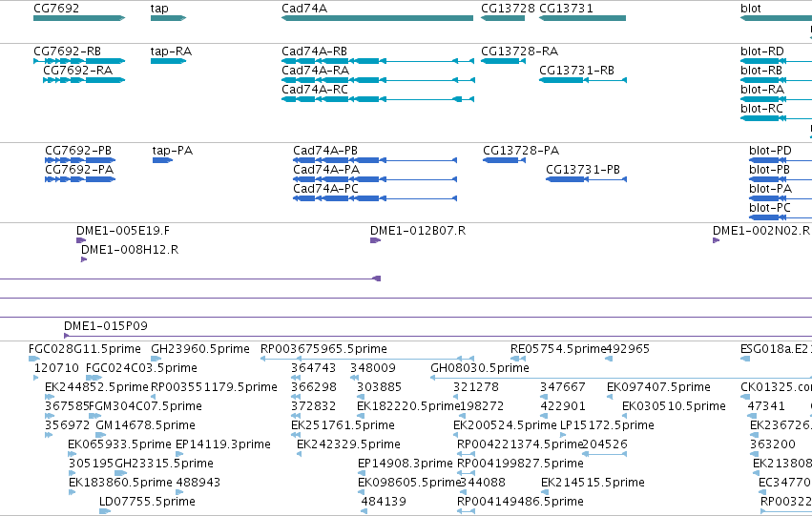
Task: Select EST label FGC024C03.5prime
Action: coord(141,368)
